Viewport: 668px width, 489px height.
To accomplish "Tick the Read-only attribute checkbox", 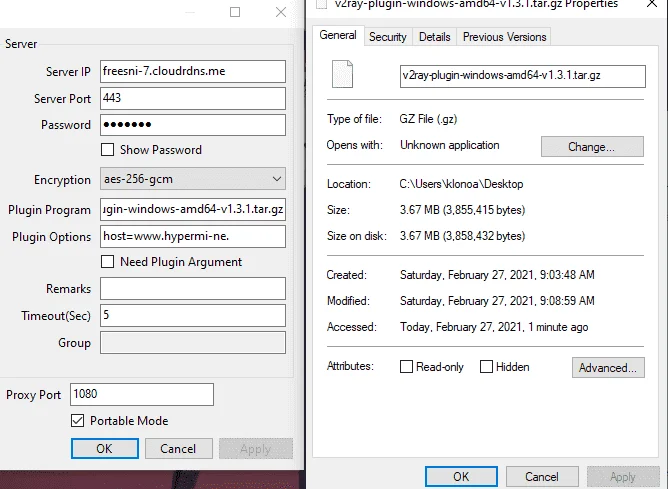I will tap(406, 367).
